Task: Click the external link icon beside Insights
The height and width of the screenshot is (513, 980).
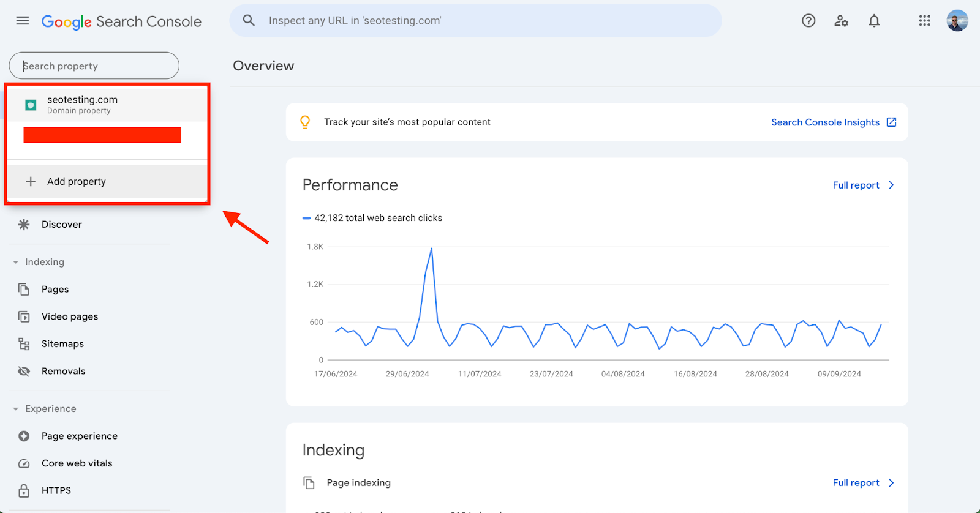Action: [x=892, y=122]
